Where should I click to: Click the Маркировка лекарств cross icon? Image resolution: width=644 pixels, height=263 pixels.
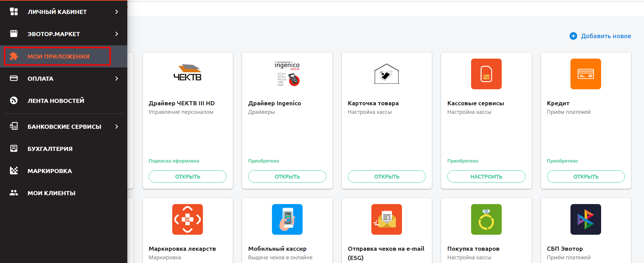pos(188,219)
